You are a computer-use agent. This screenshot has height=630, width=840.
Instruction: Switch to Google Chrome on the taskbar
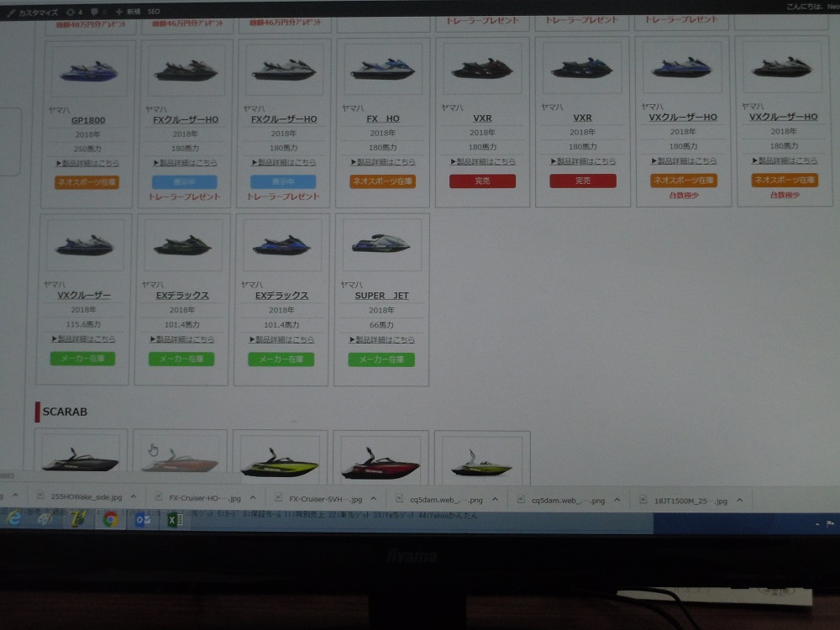coord(111,519)
